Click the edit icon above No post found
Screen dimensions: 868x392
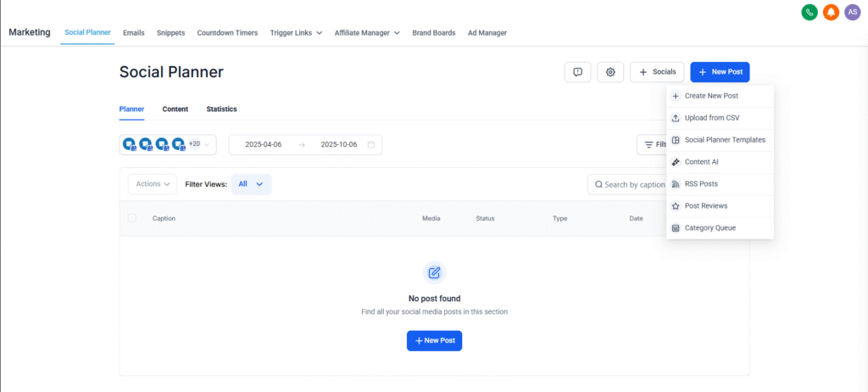(x=434, y=272)
